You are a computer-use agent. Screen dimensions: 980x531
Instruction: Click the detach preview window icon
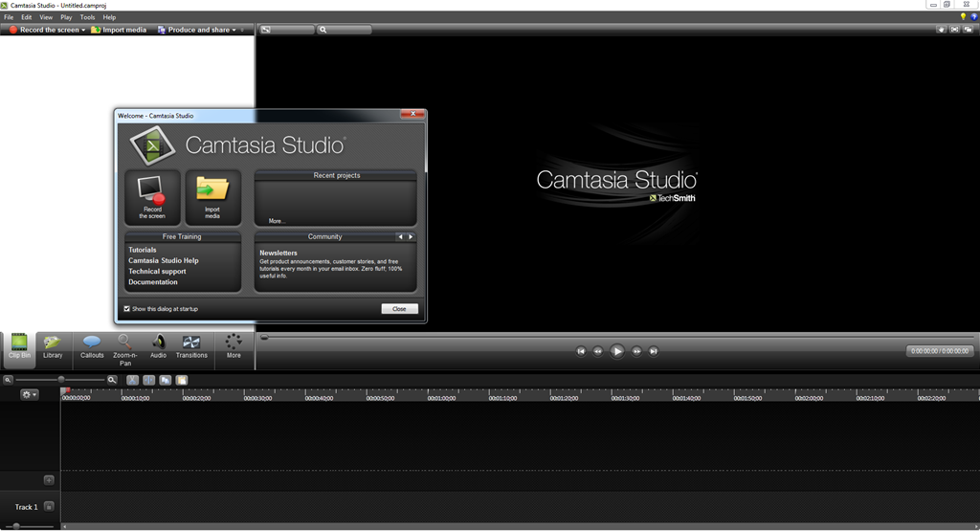[969, 30]
